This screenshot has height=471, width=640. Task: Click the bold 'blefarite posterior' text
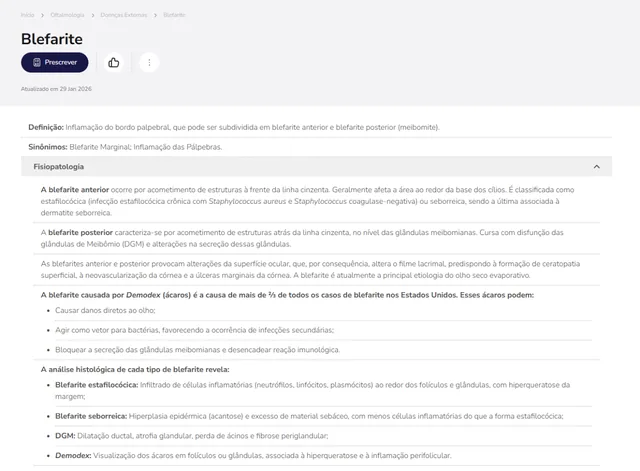80,233
